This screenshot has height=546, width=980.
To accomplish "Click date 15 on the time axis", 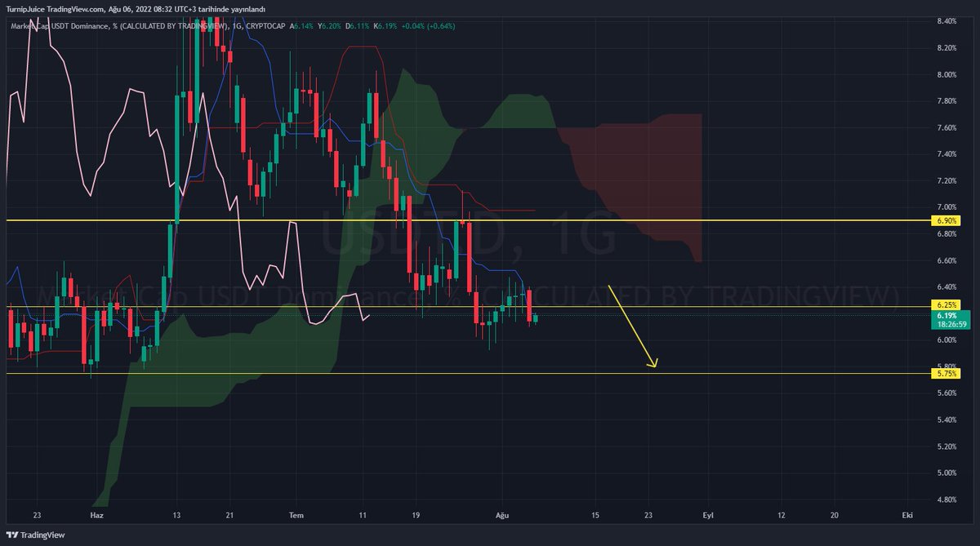I will [595, 516].
